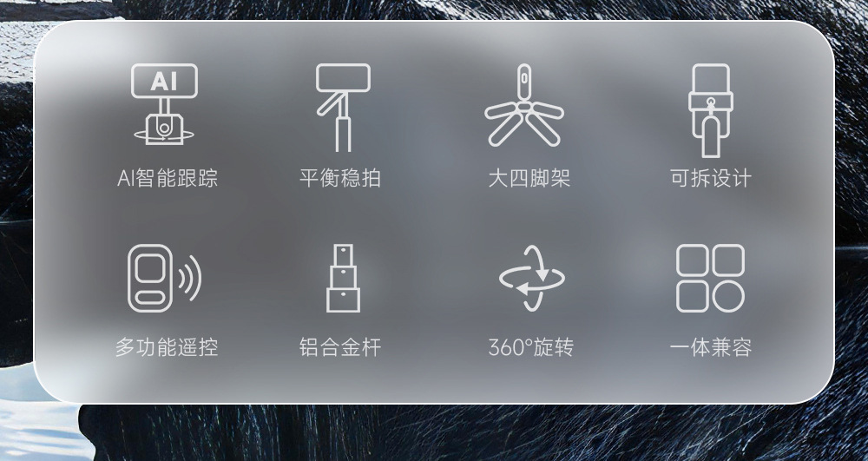The height and width of the screenshot is (461, 868).
Task: Click the 一体兼容 label
Action: tap(711, 347)
